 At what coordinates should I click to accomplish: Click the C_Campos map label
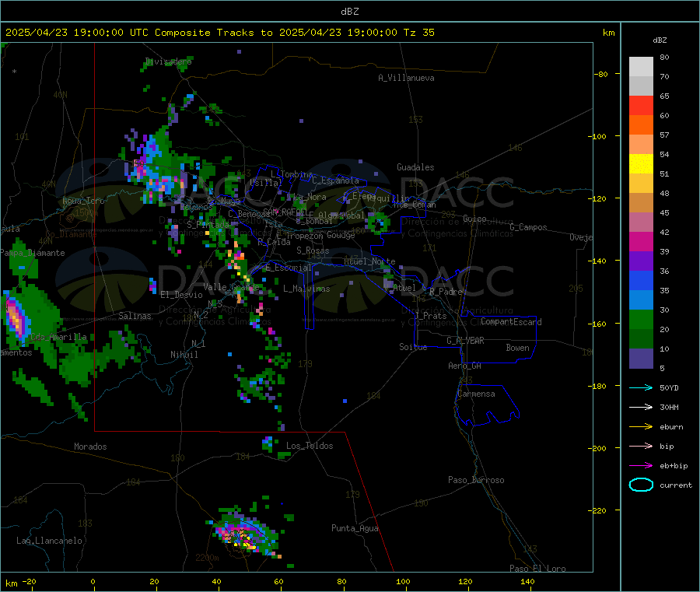(529, 227)
